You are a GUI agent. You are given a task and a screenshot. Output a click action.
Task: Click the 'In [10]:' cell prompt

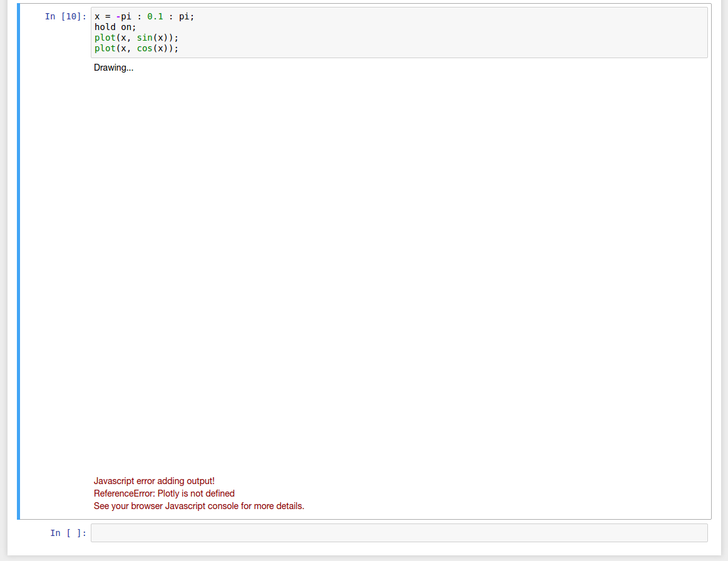tap(66, 17)
